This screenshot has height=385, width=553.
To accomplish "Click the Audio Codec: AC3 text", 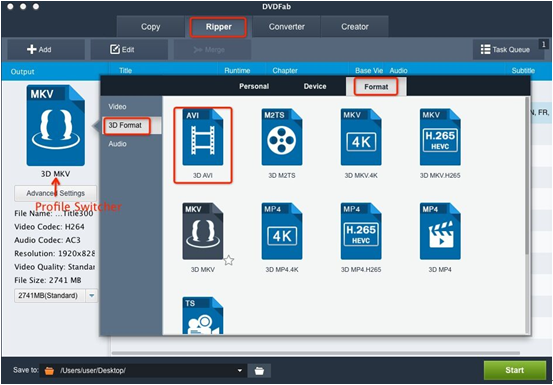I will (47, 240).
